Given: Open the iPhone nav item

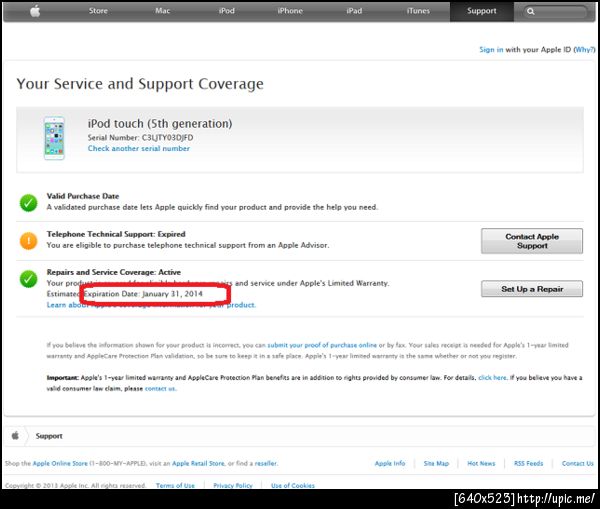Looking at the screenshot, I should click(290, 11).
